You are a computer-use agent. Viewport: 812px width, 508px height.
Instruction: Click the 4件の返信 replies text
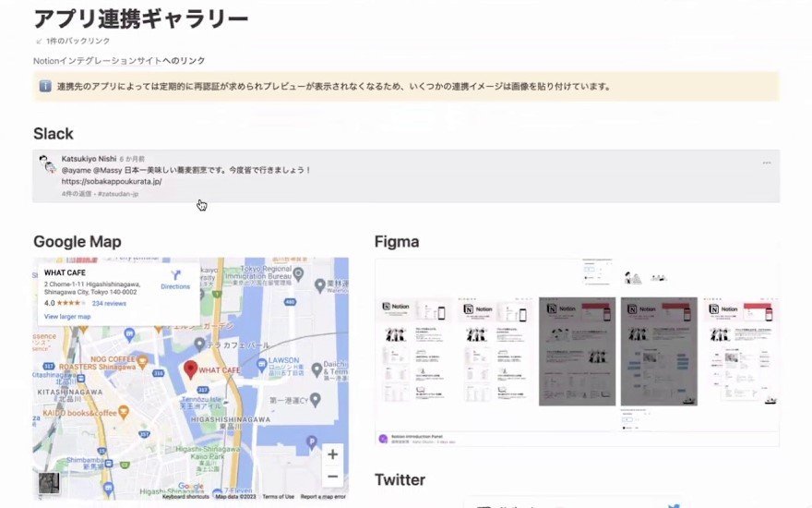tap(77, 194)
